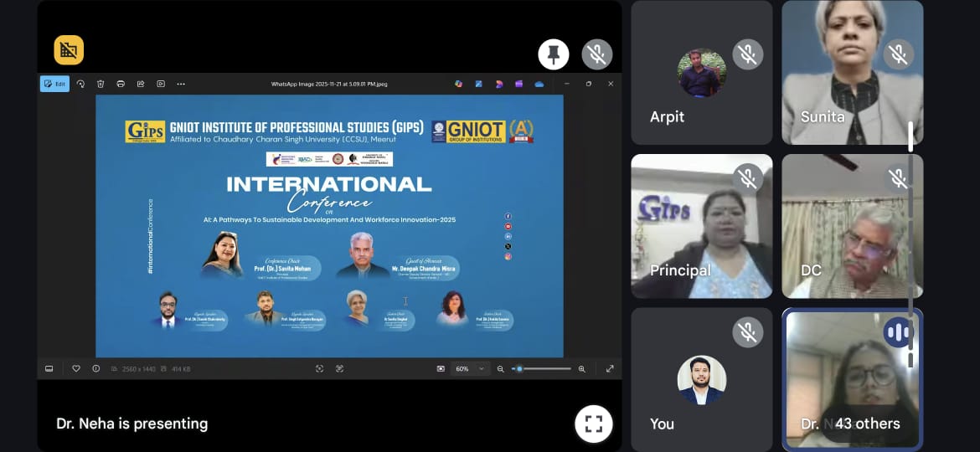
Task: Click the Edit button in Photos toolbar
Action: click(x=54, y=84)
